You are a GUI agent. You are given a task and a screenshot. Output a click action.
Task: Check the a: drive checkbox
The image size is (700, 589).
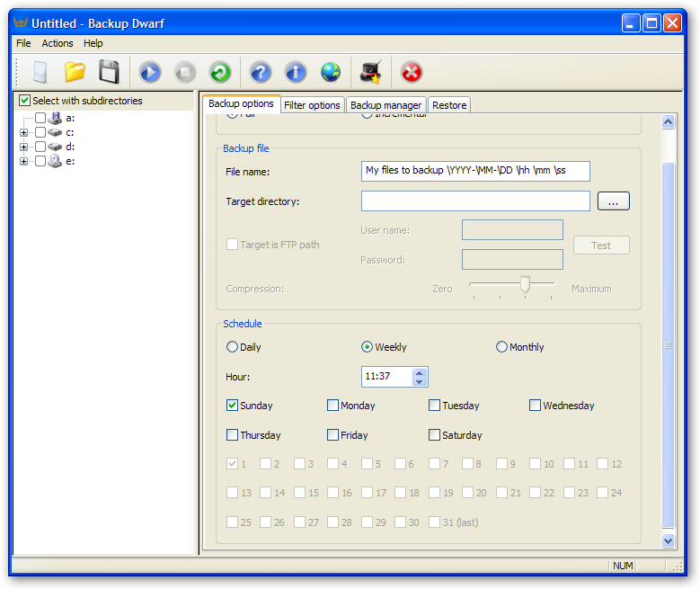(40, 118)
